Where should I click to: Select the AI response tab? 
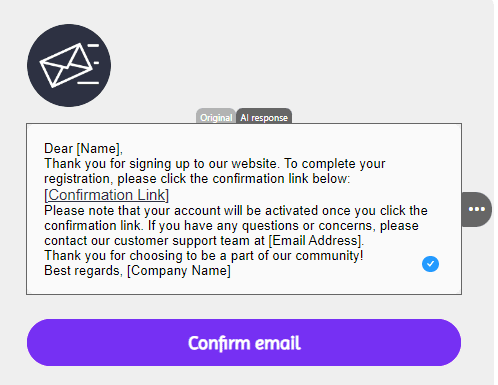[264, 117]
